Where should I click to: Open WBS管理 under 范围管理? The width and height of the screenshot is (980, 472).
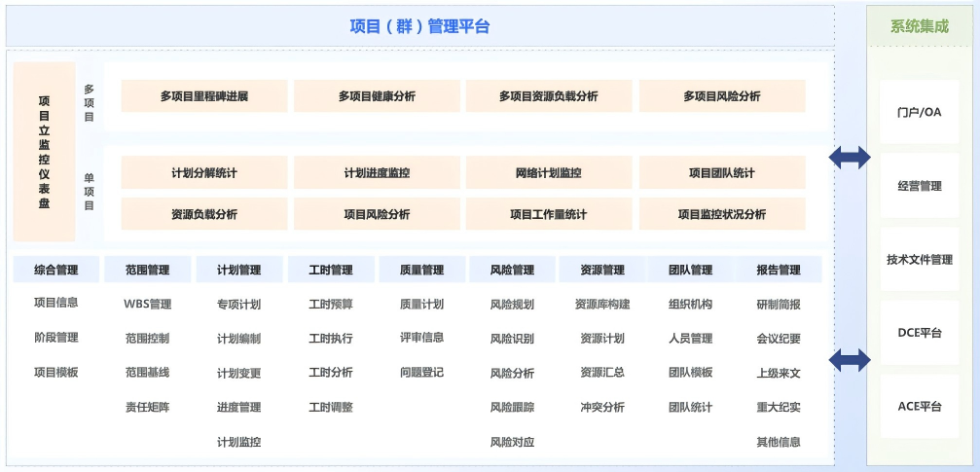pos(147,304)
